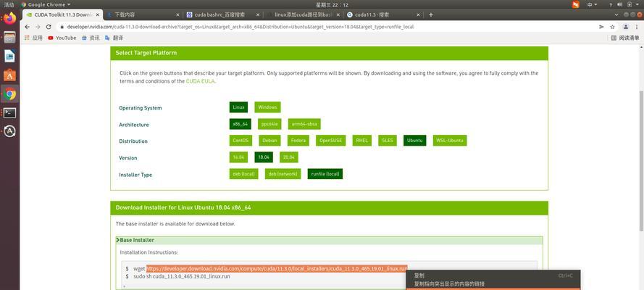Choose x86_64 architecture

241,124
